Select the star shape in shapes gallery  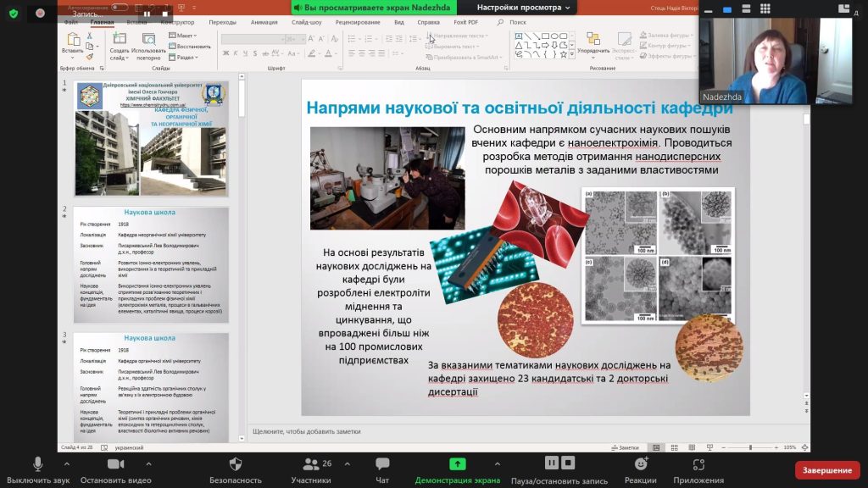(563, 55)
